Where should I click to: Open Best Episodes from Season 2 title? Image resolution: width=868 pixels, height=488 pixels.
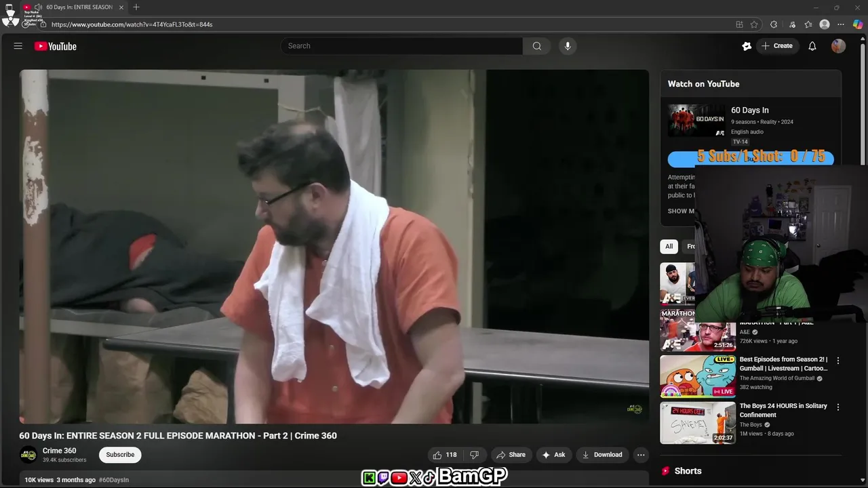[x=784, y=364]
